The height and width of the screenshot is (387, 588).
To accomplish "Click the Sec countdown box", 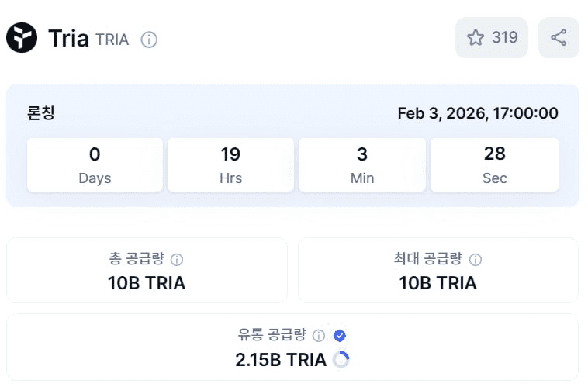I will coord(494,164).
